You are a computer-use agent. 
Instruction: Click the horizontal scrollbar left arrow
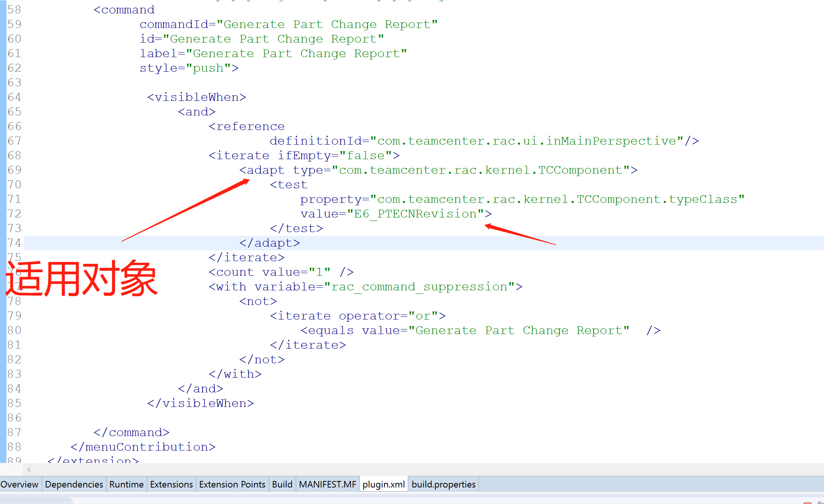tap(29, 469)
